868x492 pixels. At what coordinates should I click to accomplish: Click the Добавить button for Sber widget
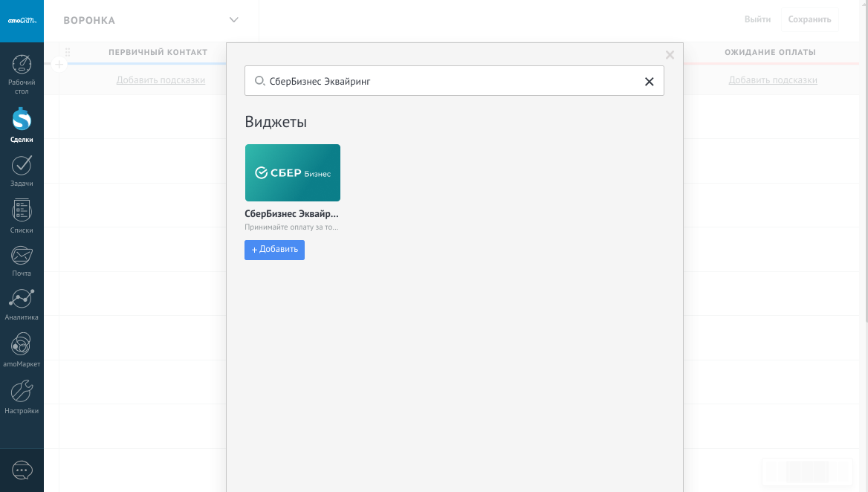pyautogui.click(x=274, y=250)
